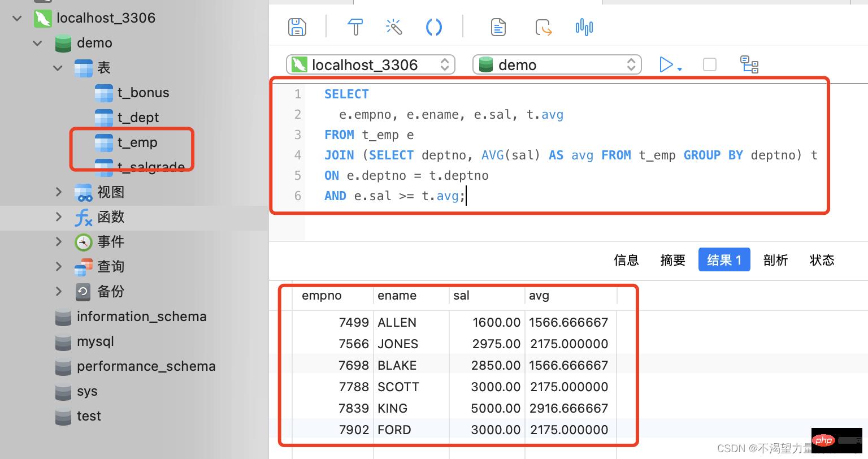Viewport: 868px width, 459px height.
Task: Switch to the 剖析 tab
Action: pos(775,260)
